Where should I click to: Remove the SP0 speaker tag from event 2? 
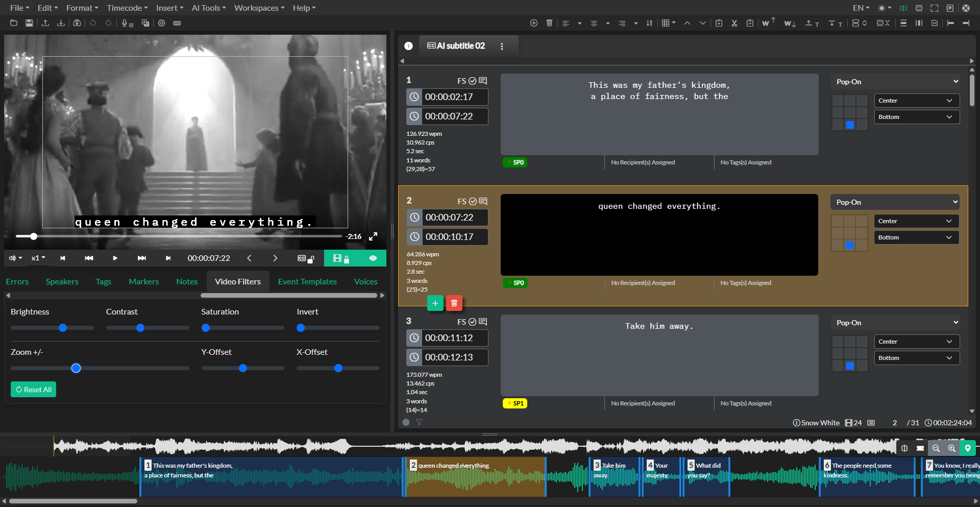coord(509,282)
